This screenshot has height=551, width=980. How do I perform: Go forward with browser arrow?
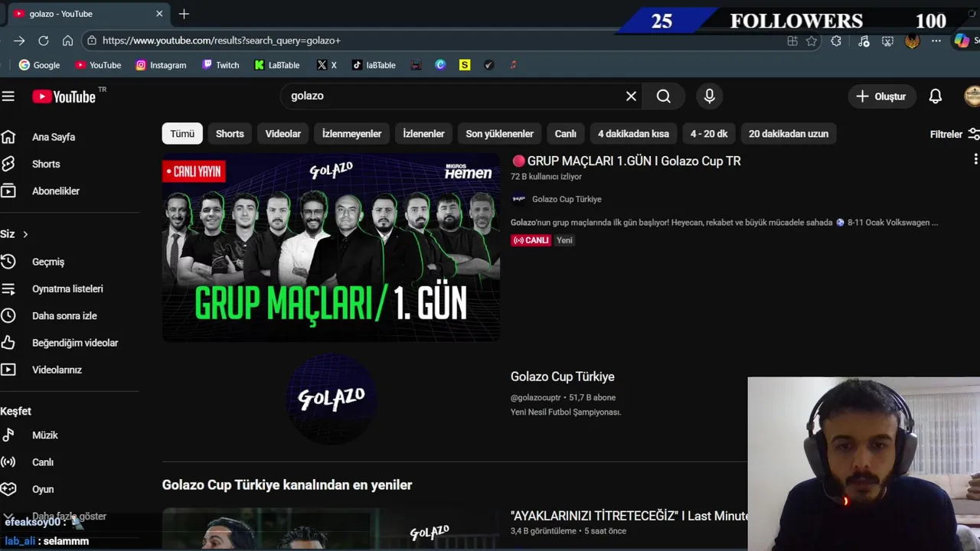click(x=19, y=41)
